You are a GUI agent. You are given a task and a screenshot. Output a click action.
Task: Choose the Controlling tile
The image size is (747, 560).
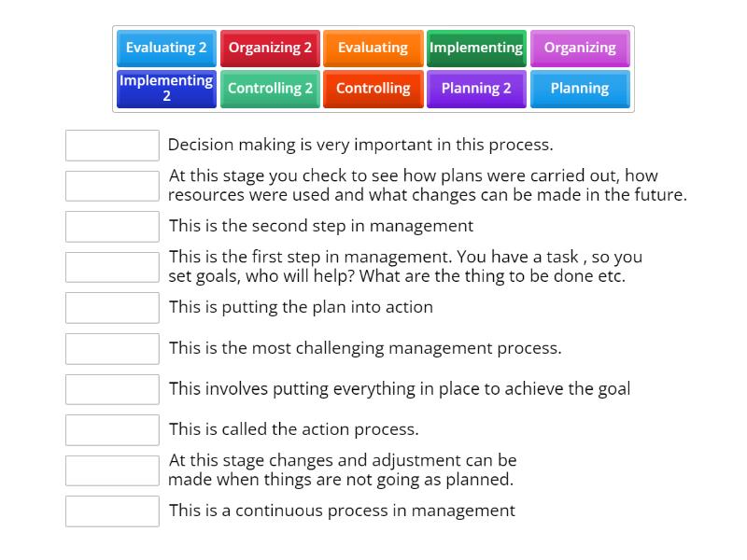[x=373, y=89]
